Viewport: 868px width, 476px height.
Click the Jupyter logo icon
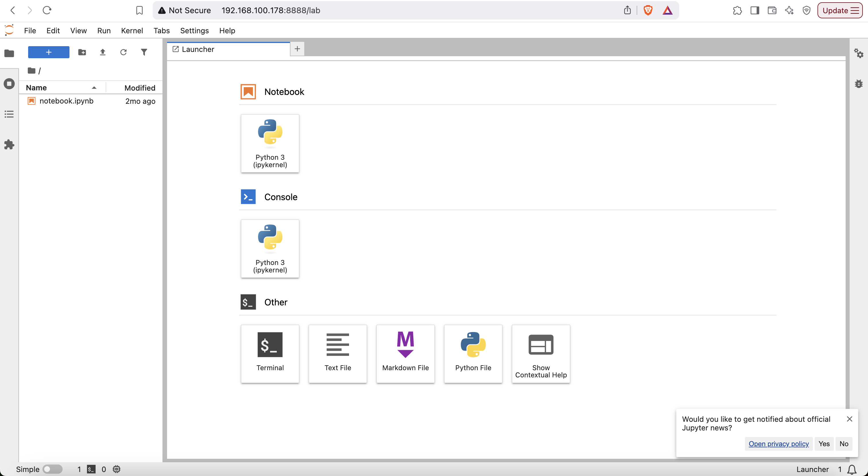pos(9,30)
